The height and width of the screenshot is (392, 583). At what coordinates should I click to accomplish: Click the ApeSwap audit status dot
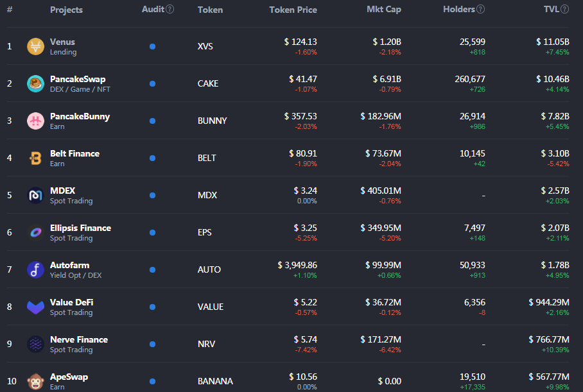pos(152,381)
